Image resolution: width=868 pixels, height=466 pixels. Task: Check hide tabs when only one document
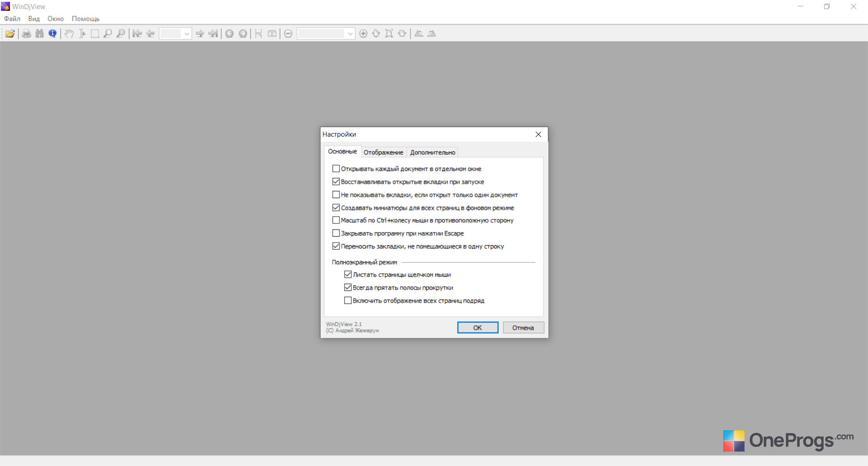(425, 195)
